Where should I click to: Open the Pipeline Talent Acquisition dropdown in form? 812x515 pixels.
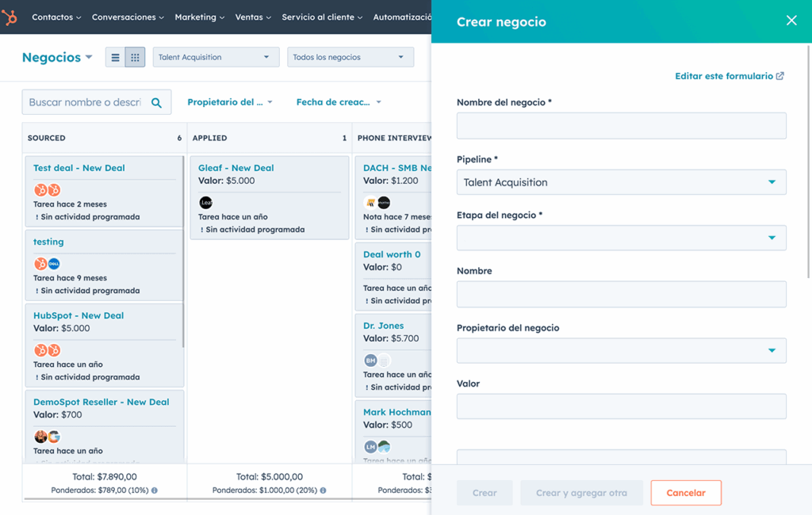621,182
